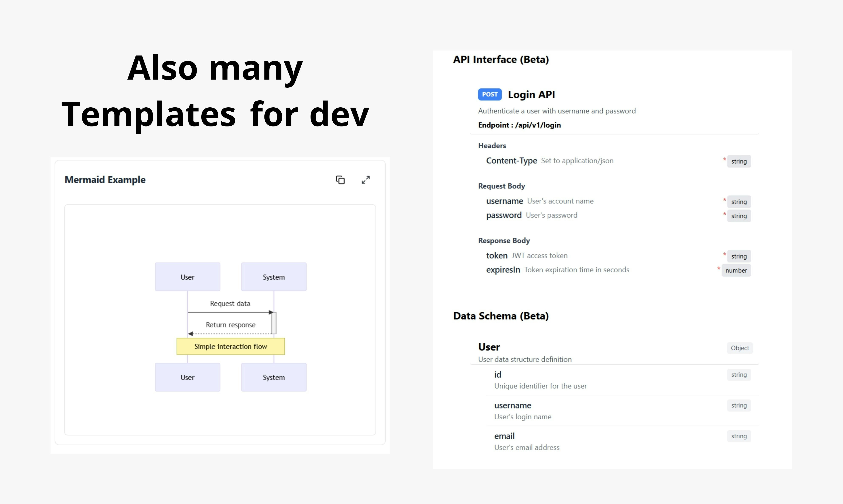
Task: Click the username field in Request Body
Action: (504, 201)
